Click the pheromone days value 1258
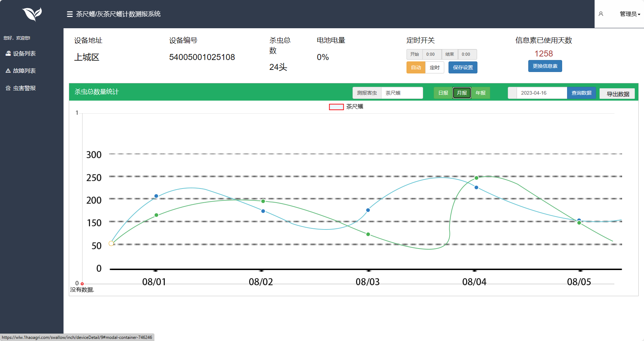This screenshot has width=644, height=341. click(x=543, y=54)
